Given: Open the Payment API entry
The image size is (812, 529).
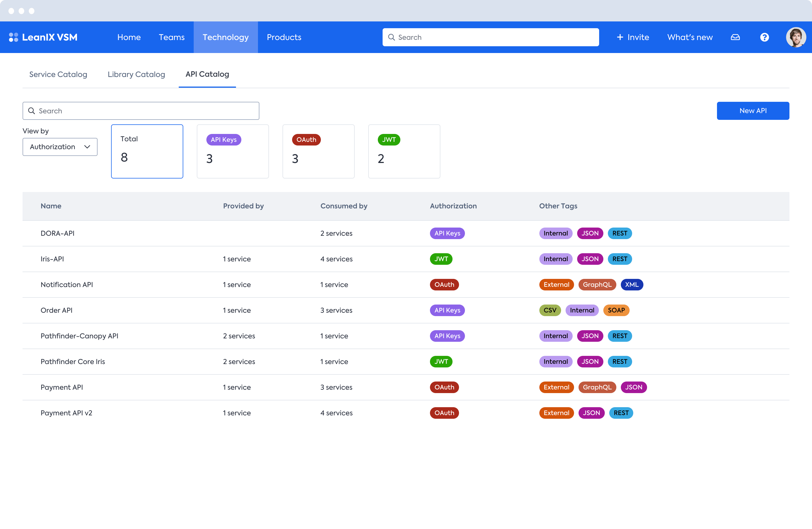Looking at the screenshot, I should click(61, 387).
